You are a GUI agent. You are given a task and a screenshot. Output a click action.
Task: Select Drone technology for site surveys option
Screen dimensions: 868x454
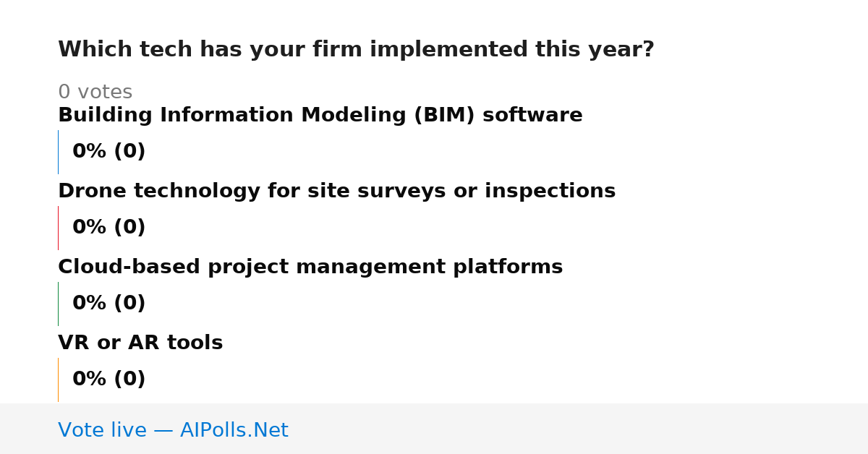(x=336, y=192)
